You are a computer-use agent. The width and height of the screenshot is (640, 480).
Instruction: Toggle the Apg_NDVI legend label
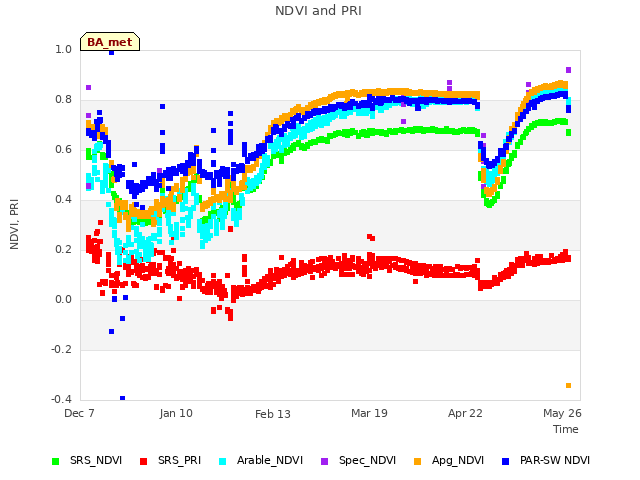[458, 460]
